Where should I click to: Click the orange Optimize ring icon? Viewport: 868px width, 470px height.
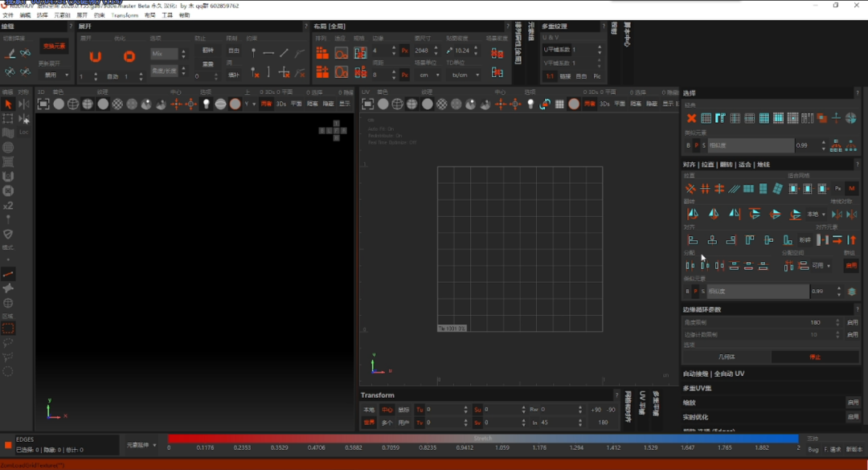(129, 56)
